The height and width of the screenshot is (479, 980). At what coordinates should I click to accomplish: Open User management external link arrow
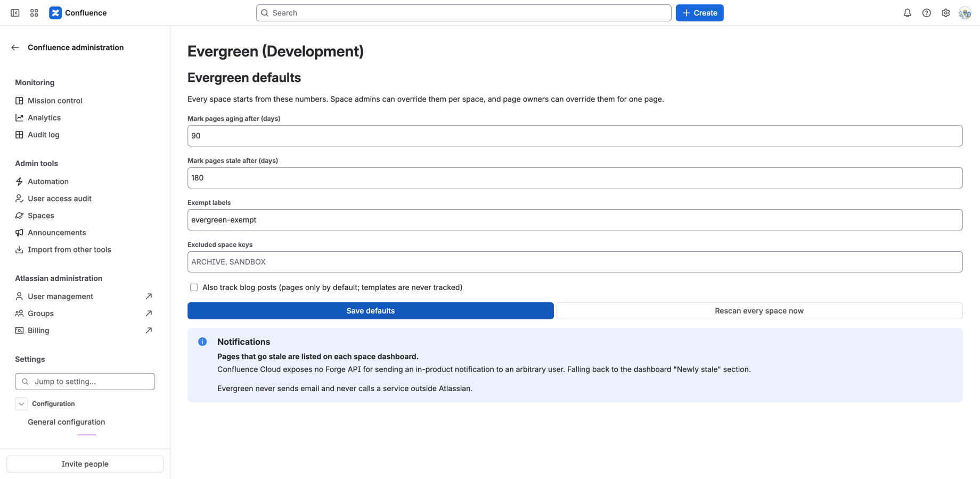click(x=149, y=296)
